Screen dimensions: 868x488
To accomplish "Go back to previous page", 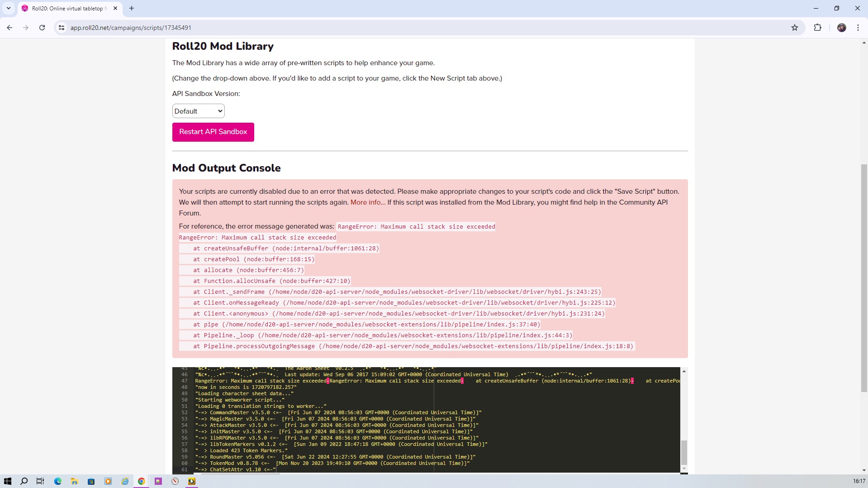I will [9, 28].
